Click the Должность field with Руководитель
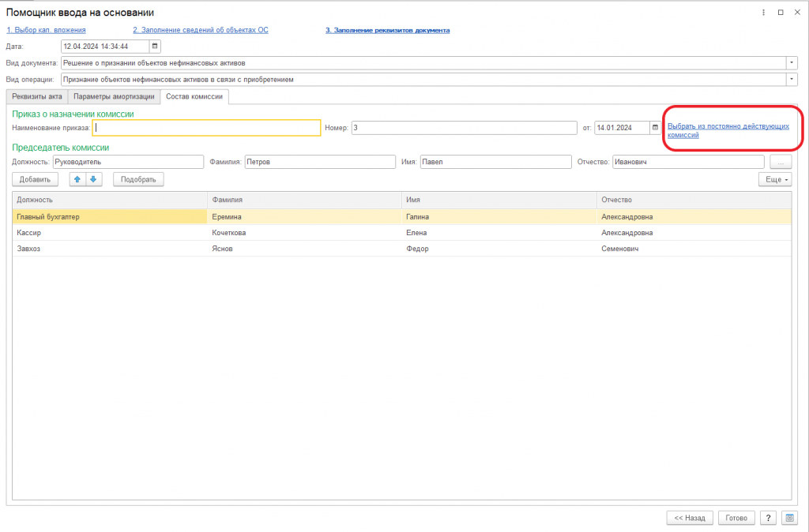 (x=129, y=162)
